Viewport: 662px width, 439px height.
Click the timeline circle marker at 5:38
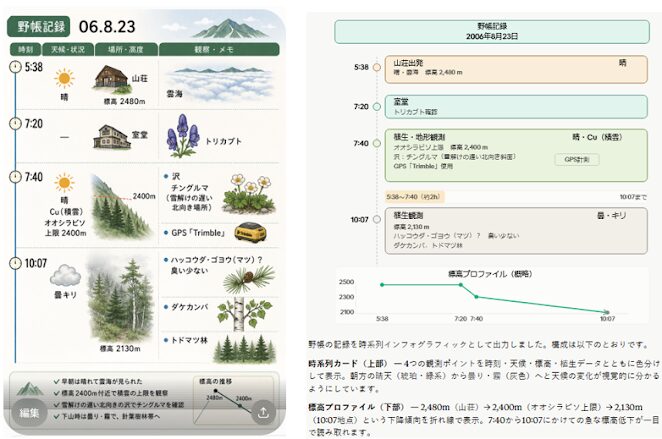point(377,67)
